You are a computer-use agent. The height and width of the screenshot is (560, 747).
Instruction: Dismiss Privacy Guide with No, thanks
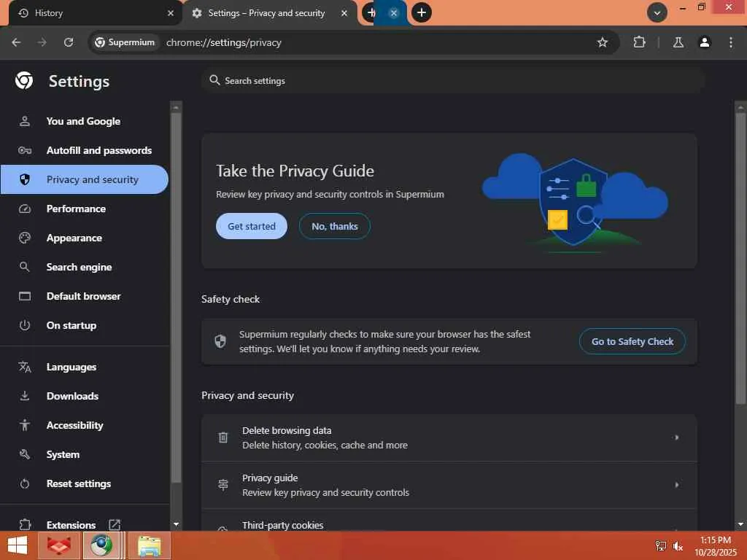334,226
